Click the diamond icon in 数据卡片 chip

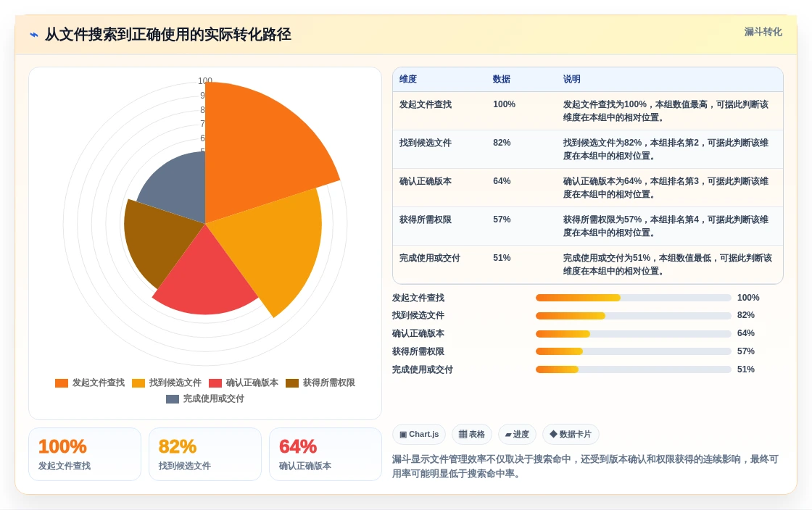point(553,434)
